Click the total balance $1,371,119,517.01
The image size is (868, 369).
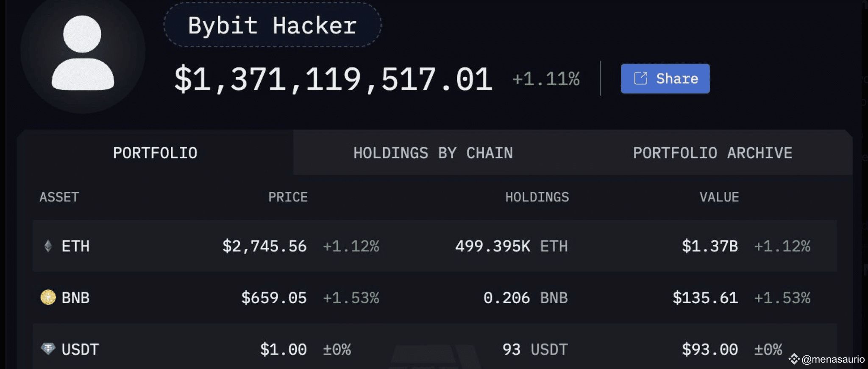[x=333, y=79]
